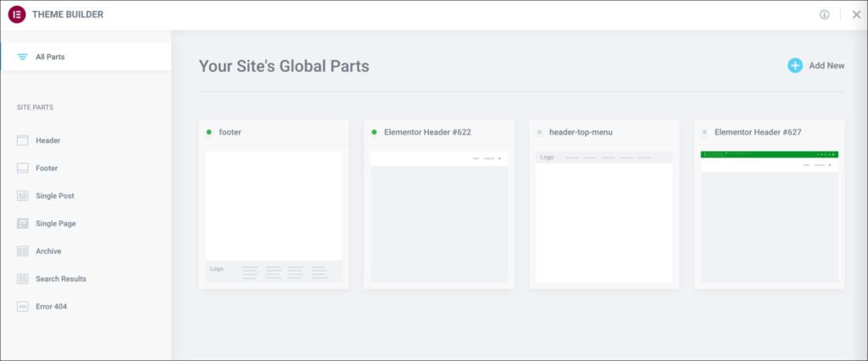Open Search Results site part
Screen dimensions: 868x361
[x=61, y=279]
